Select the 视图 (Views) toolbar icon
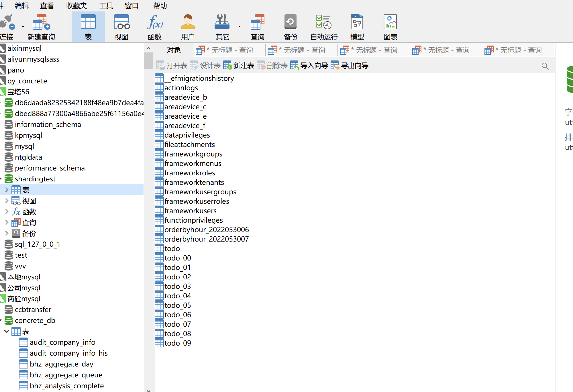Image resolution: width=573 pixels, height=392 pixels. point(121,27)
